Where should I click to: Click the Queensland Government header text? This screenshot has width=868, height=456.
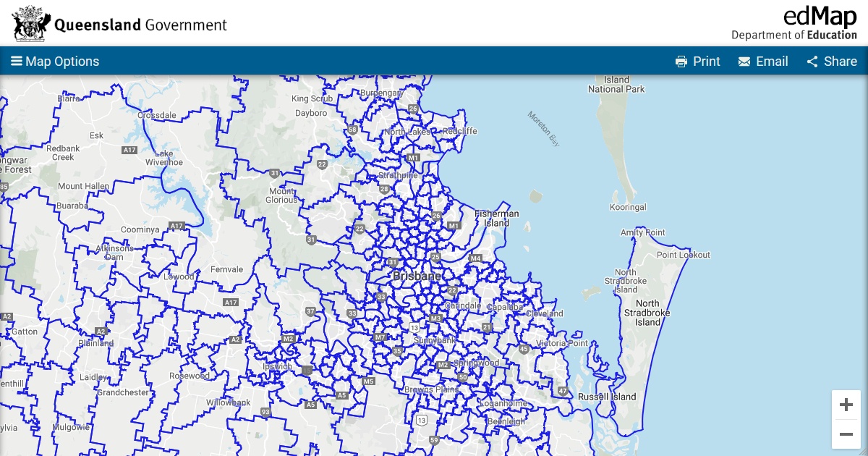click(x=140, y=24)
